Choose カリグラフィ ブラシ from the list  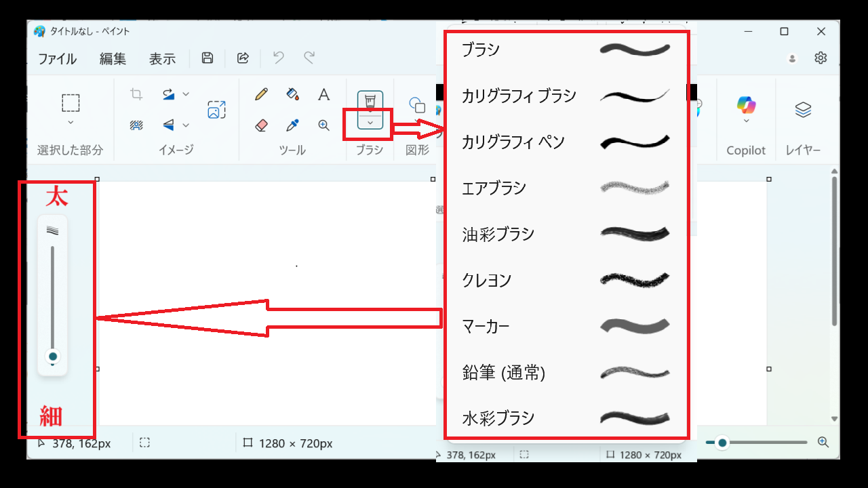click(x=566, y=96)
